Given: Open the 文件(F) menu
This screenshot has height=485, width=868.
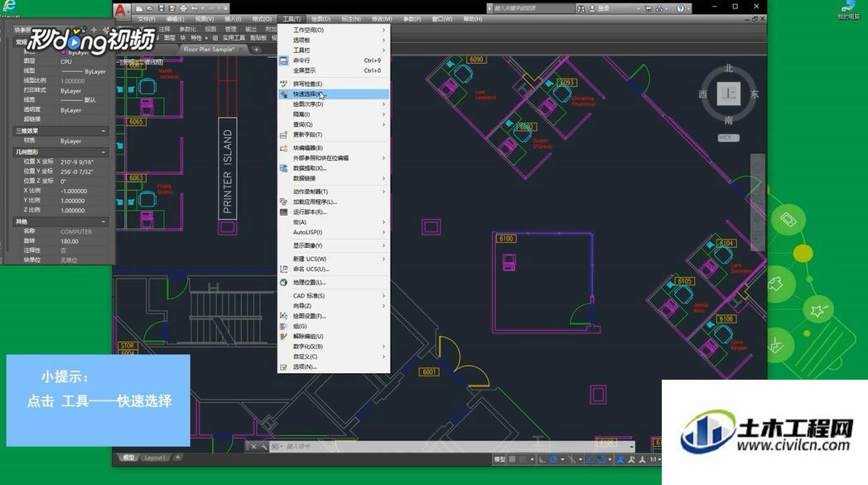Looking at the screenshot, I should 146,19.
